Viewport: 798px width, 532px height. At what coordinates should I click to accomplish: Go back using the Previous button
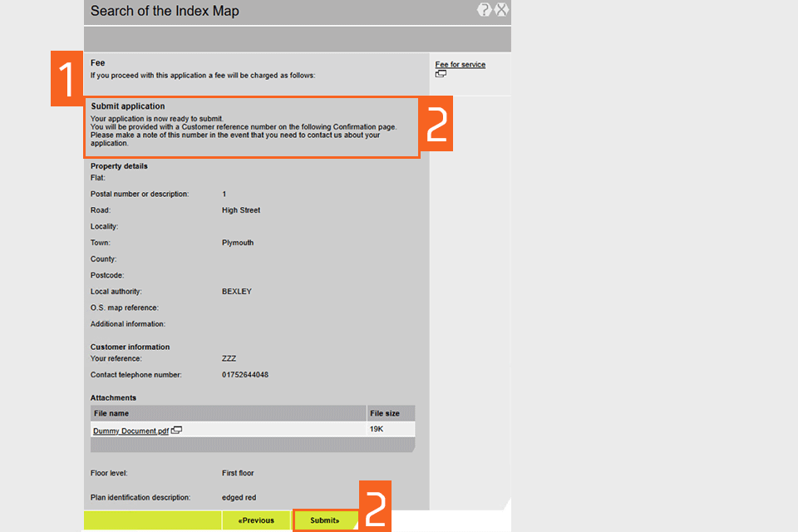255,520
